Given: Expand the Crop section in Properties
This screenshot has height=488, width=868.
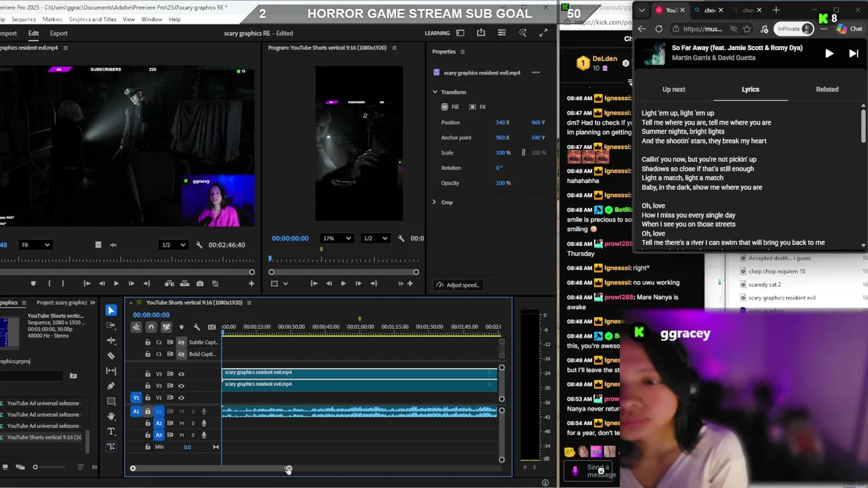Looking at the screenshot, I should (434, 202).
